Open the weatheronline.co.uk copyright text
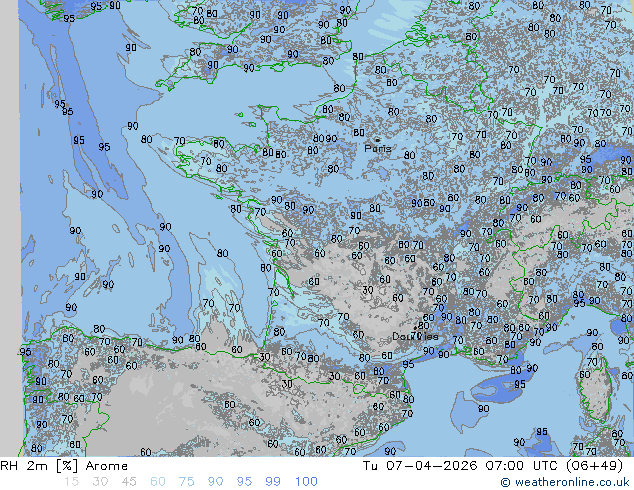The height and width of the screenshot is (490, 634). pyautogui.click(x=565, y=482)
